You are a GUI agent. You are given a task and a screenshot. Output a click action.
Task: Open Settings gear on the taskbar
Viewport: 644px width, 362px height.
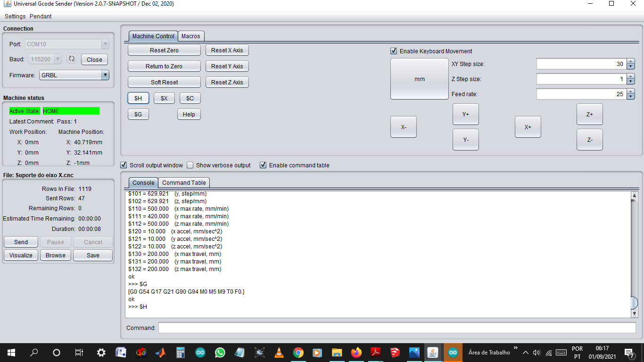101,352
